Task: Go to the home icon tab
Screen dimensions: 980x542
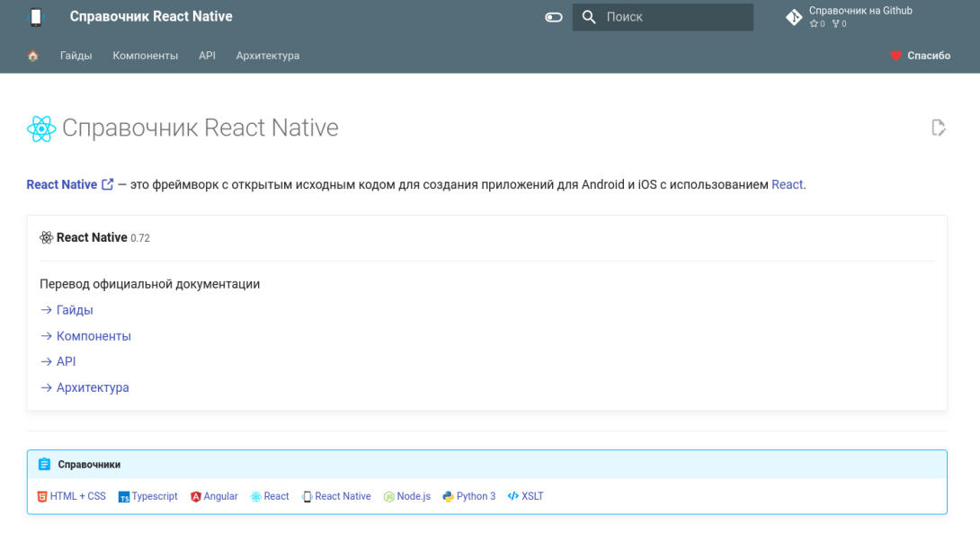Action: (33, 56)
